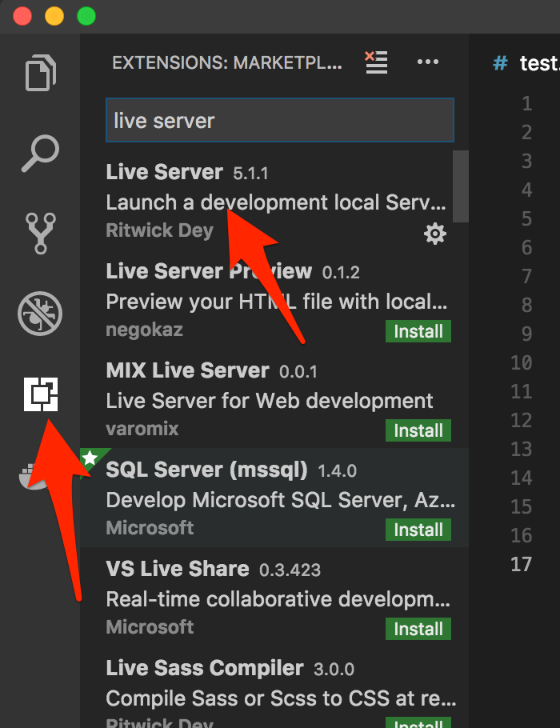Click the macOS green zoom window button
This screenshot has width=560, height=728.
(86, 16)
